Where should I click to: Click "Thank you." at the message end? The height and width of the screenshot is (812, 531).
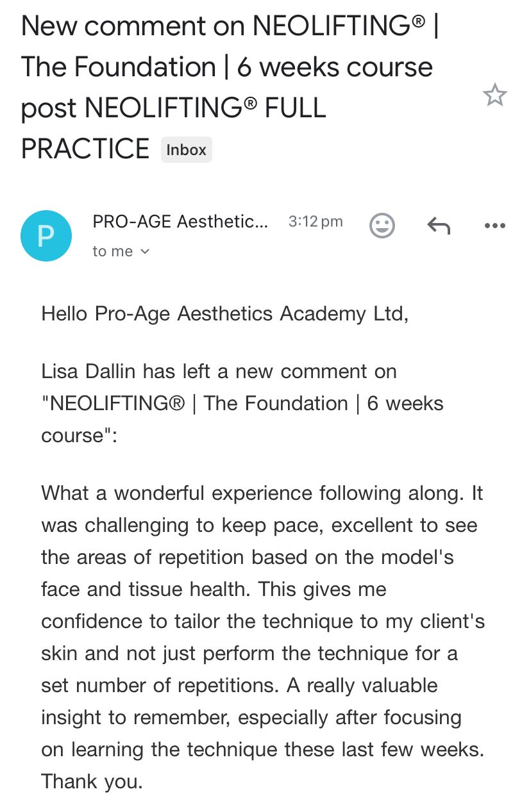(92, 782)
